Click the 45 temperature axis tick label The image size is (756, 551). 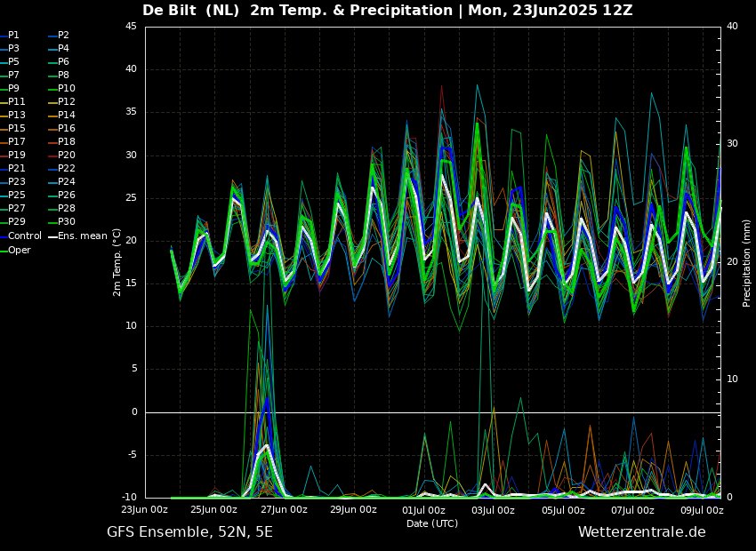tap(131, 27)
